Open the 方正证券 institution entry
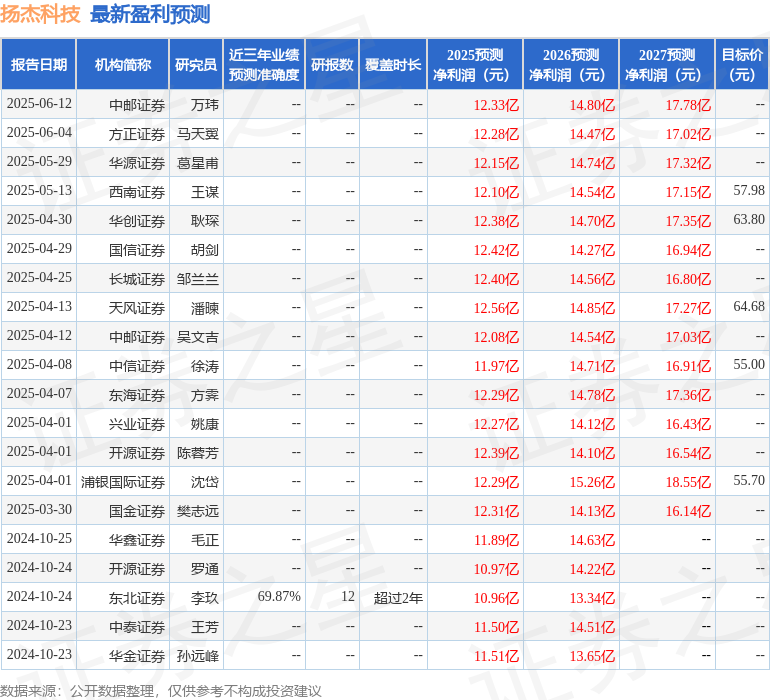 pyautogui.click(x=137, y=134)
